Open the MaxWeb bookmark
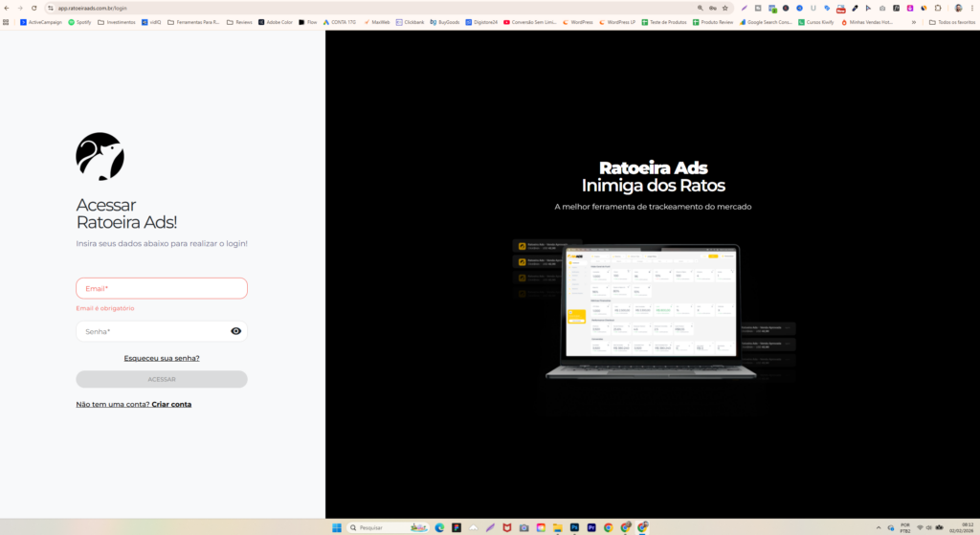 point(377,22)
